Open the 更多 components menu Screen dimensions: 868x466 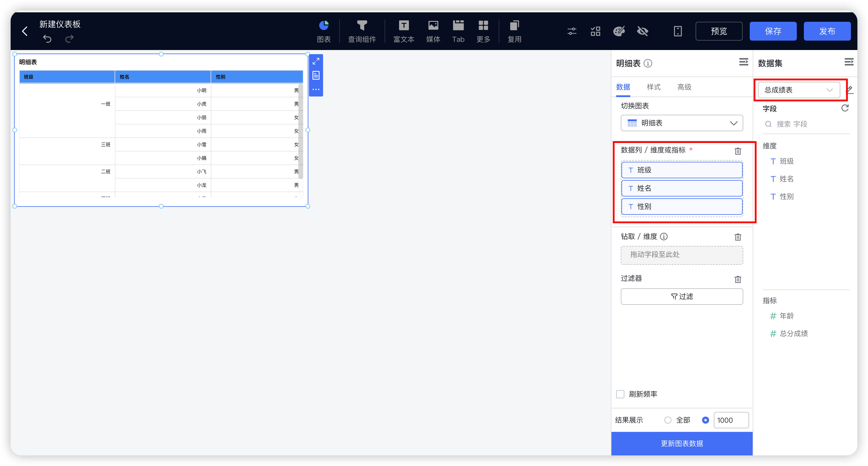point(483,31)
